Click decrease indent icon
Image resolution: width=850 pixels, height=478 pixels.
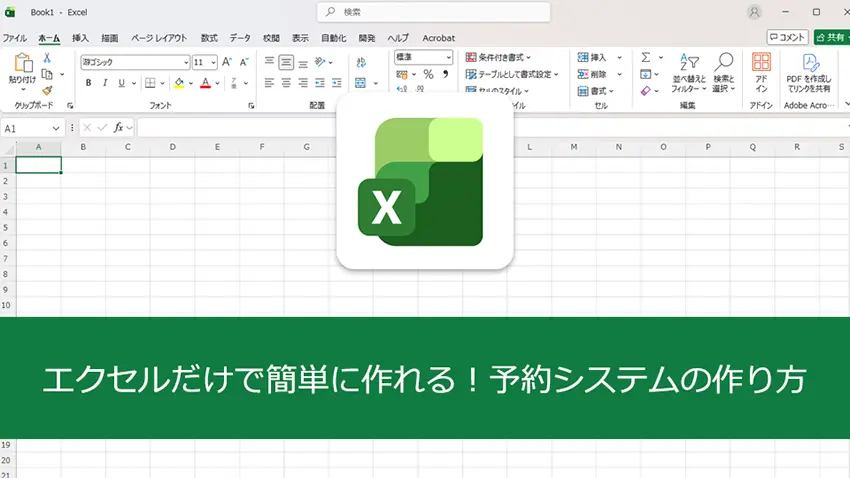click(320, 83)
